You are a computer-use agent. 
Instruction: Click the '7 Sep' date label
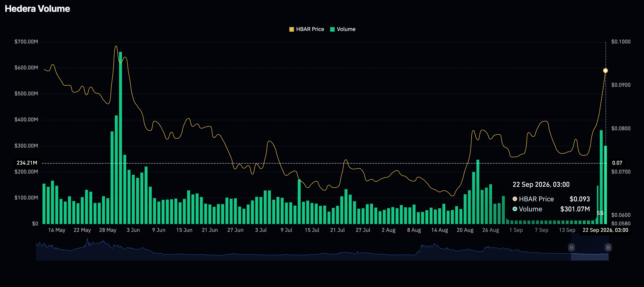click(x=542, y=230)
